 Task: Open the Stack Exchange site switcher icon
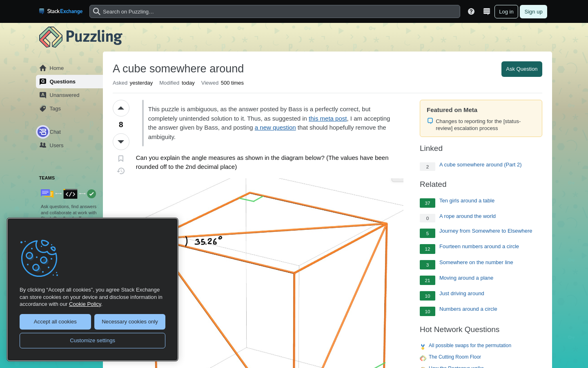(x=487, y=11)
